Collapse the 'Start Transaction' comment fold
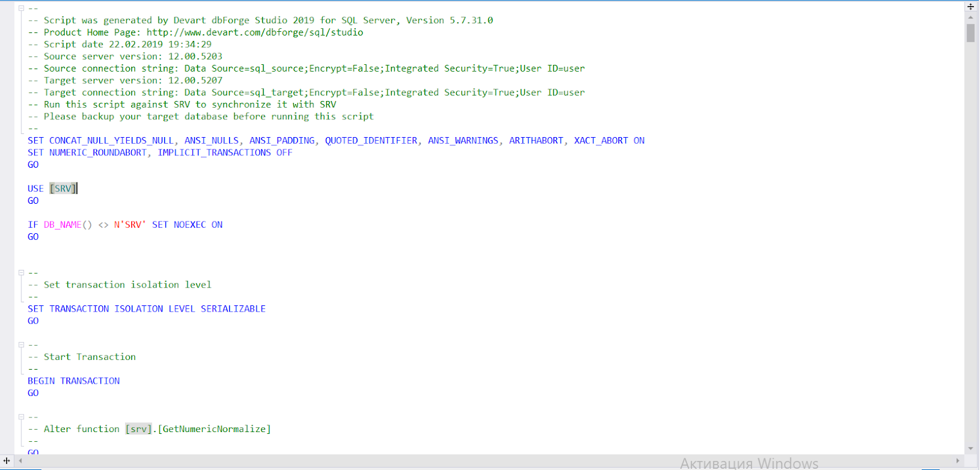Image resolution: width=980 pixels, height=470 pixels. pyautogui.click(x=21, y=345)
